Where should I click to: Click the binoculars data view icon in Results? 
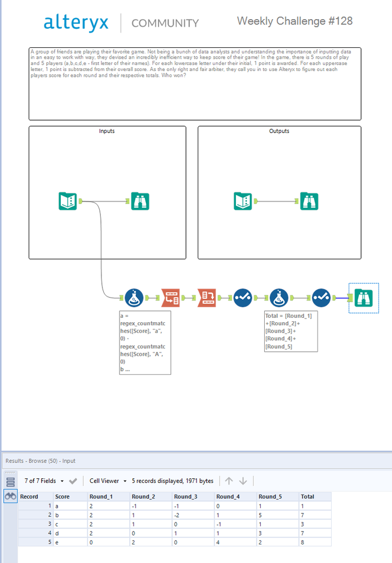click(10, 496)
